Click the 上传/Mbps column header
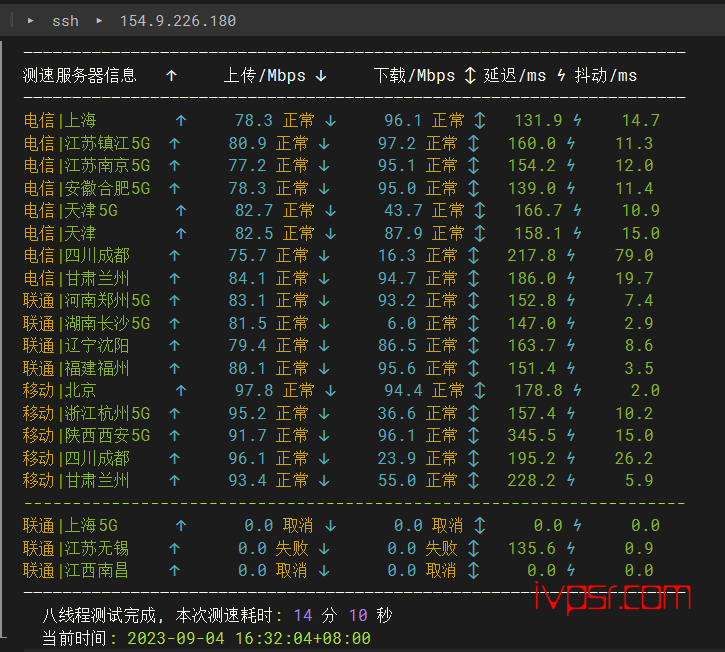Screen dimensions: 725x652 tap(264, 75)
